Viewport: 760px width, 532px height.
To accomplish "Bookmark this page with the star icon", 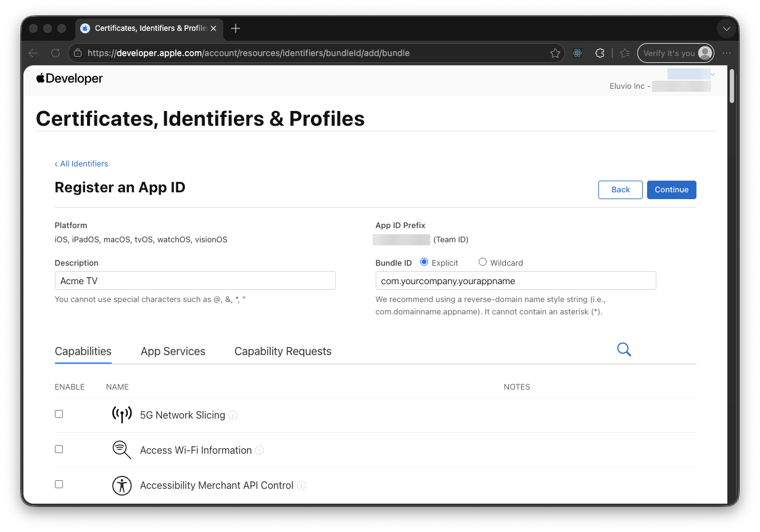I will click(x=555, y=53).
